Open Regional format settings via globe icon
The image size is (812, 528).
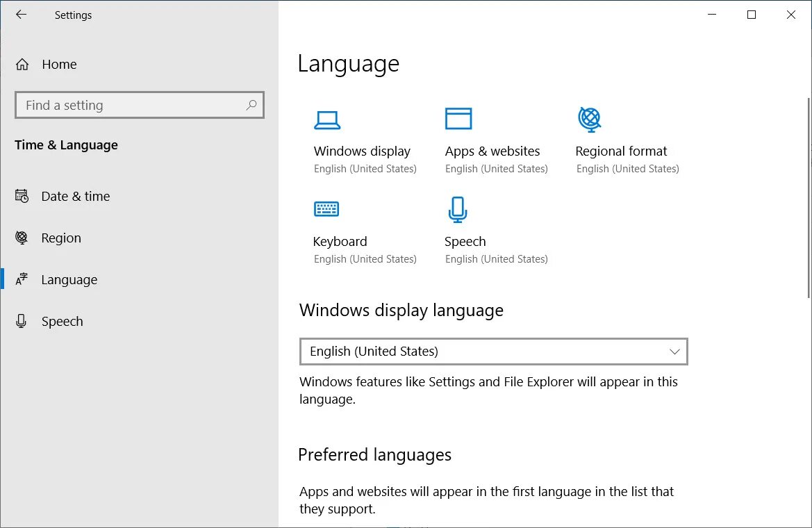pos(590,118)
